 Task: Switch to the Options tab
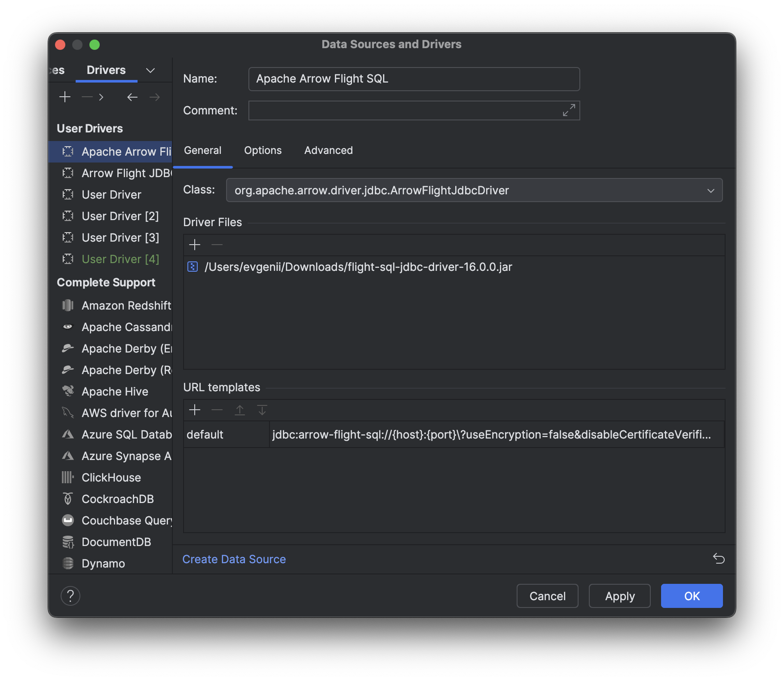(263, 150)
